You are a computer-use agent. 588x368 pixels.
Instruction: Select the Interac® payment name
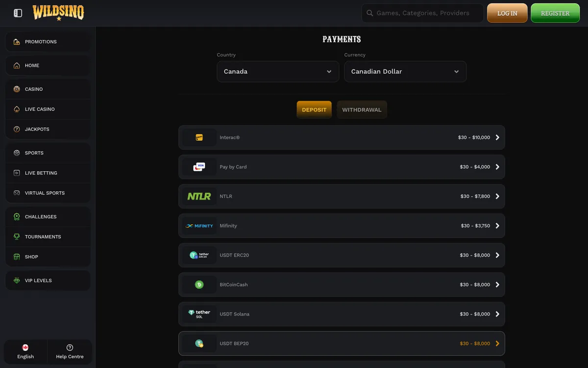tap(230, 137)
